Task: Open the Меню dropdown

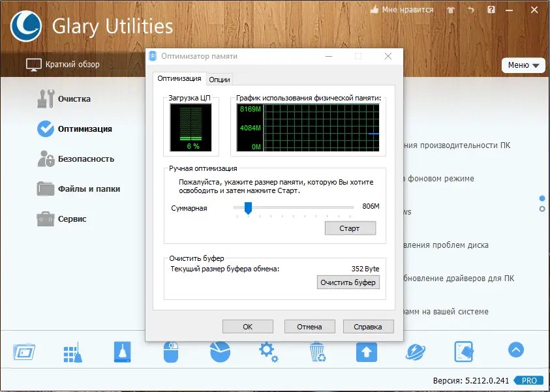Action: (x=523, y=65)
